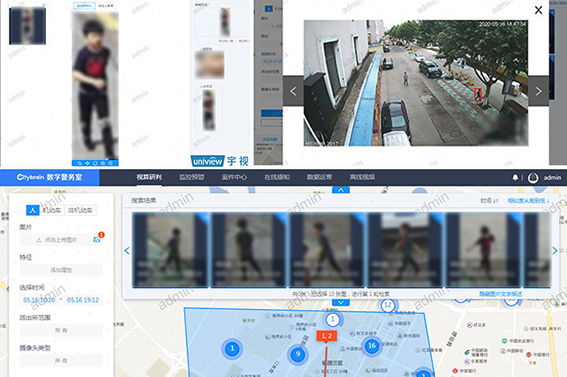Collapse results panel with top up-chevron
Screen dimensions: 567x377
pos(341,190)
